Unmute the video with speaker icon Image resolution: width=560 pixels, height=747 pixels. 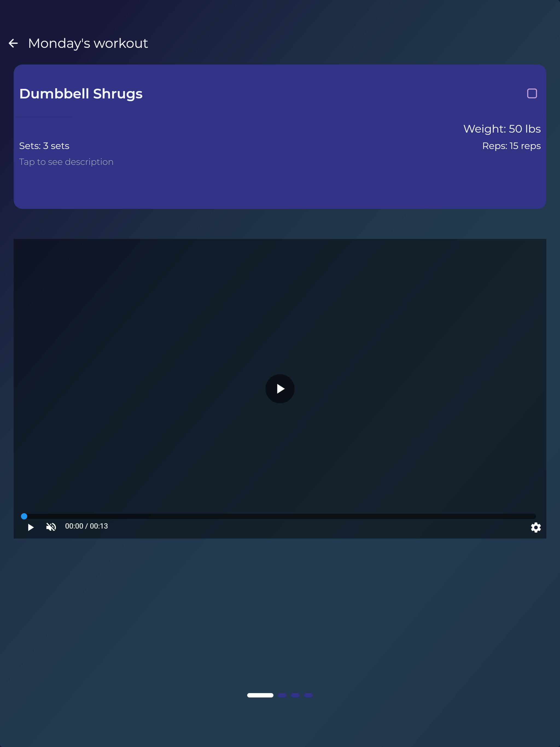click(x=51, y=527)
